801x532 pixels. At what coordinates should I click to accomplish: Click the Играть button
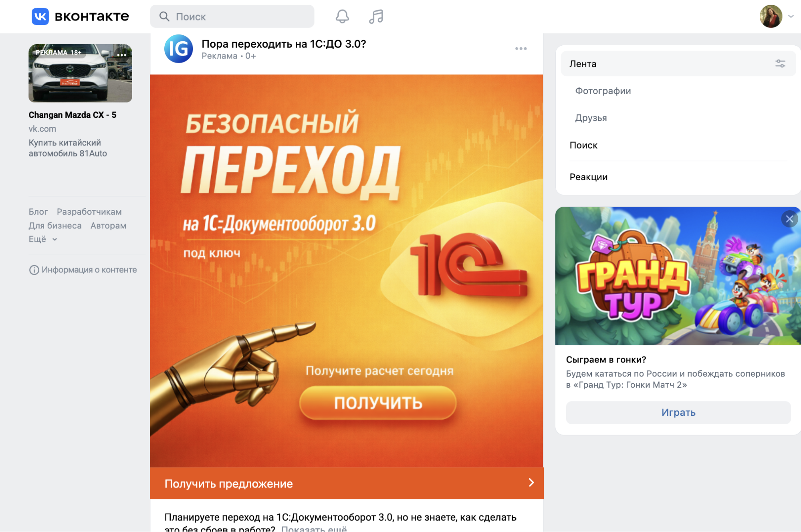[678, 412]
